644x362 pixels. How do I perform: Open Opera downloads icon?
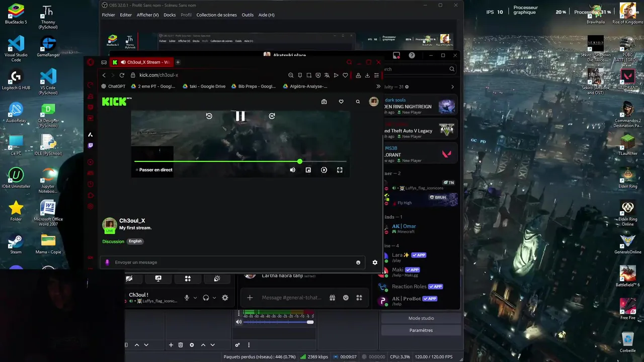pos(367,75)
